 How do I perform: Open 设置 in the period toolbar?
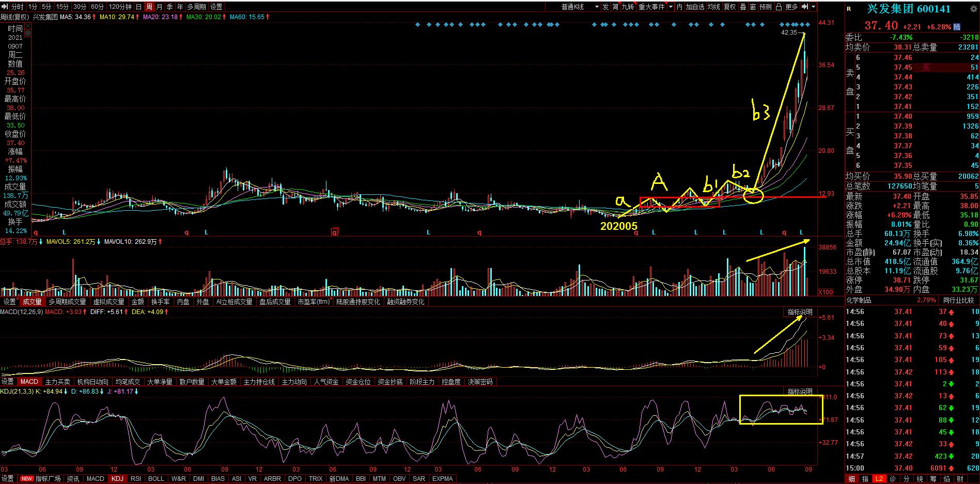coord(216,7)
